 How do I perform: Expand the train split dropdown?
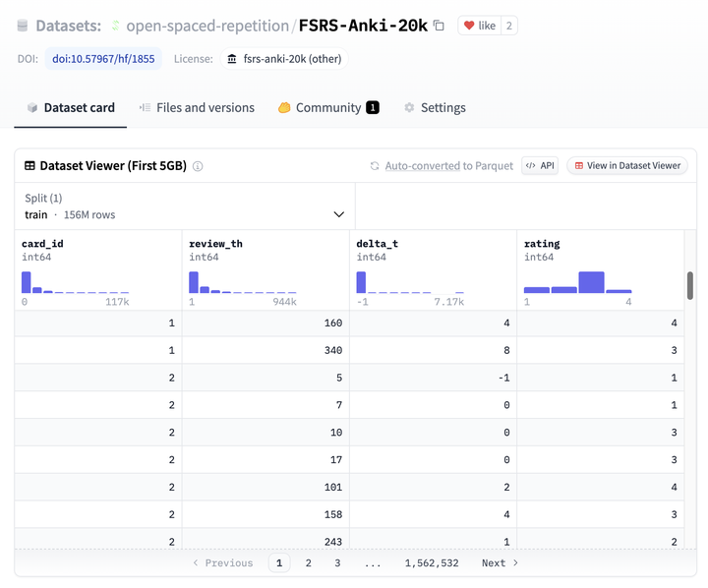click(339, 214)
